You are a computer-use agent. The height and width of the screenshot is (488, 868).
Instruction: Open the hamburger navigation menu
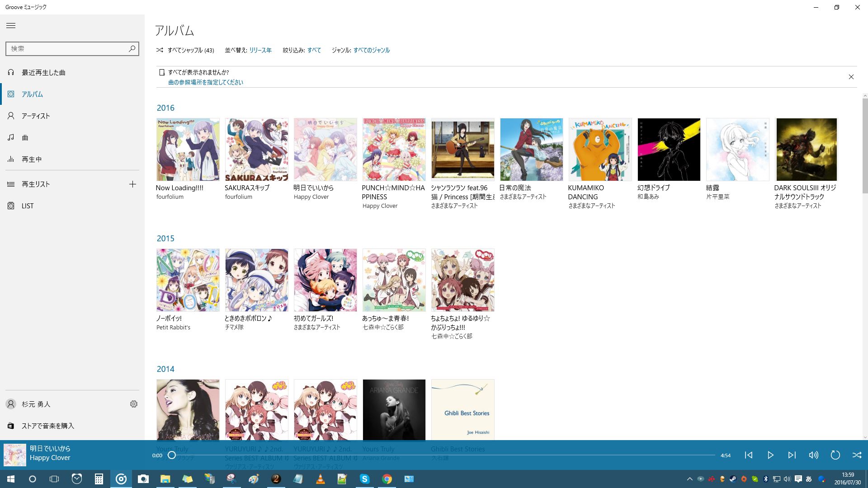11,26
